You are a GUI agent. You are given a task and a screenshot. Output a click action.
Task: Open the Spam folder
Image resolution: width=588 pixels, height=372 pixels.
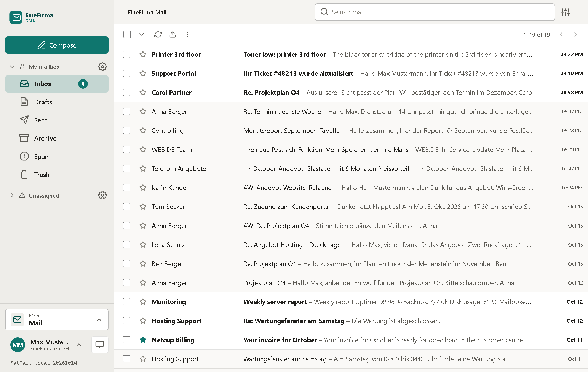(x=57, y=156)
